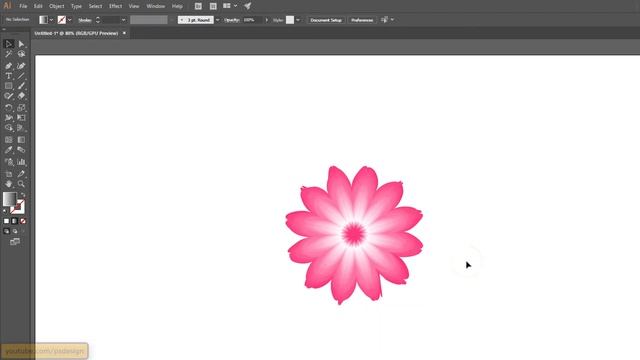Select the Direct Selection tool
The image size is (640, 360).
[21, 44]
